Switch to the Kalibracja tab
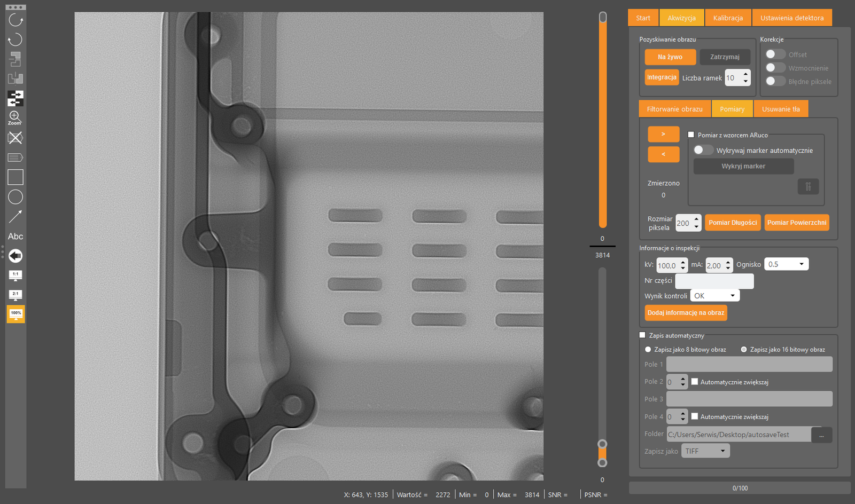Viewport: 855px width, 504px height. [x=728, y=18]
